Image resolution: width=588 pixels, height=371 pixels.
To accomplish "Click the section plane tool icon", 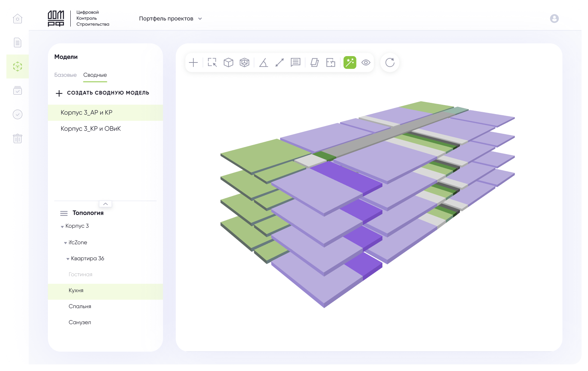I will [315, 62].
